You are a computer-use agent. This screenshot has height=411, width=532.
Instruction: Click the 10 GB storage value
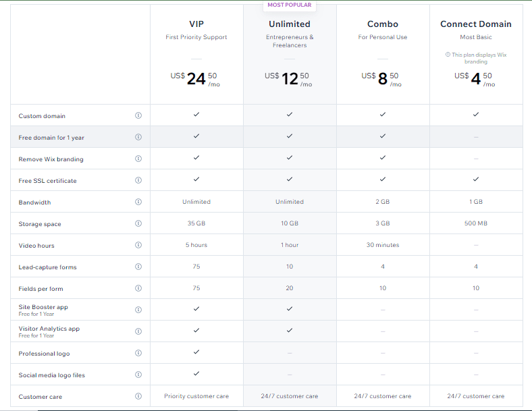click(290, 223)
